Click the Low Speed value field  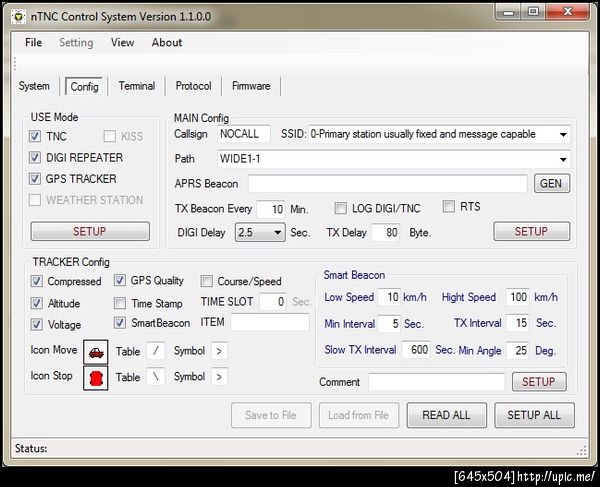pyautogui.click(x=389, y=297)
